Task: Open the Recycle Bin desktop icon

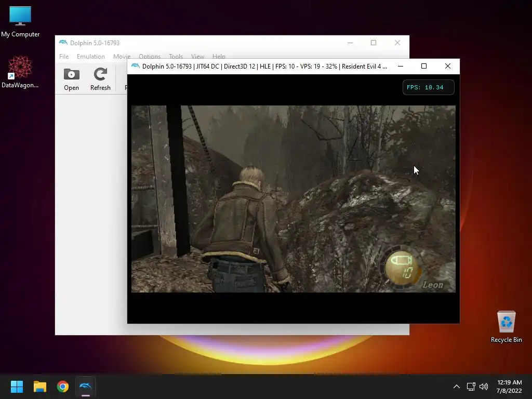Action: click(x=506, y=327)
